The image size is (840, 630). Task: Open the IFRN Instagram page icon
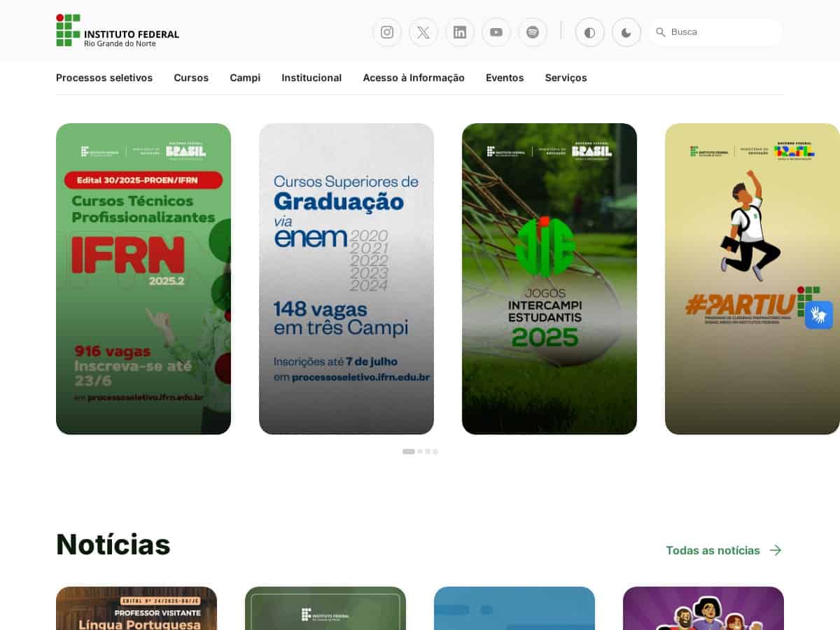pos(387,32)
